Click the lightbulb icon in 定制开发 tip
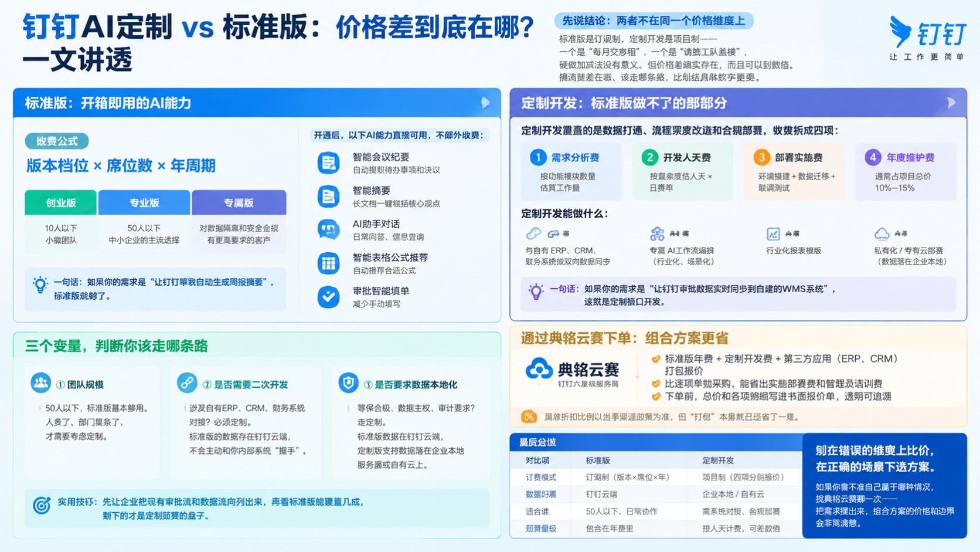 [x=536, y=292]
